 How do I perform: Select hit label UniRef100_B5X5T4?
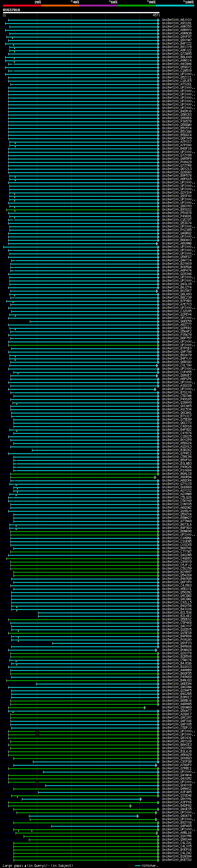[176, 128]
